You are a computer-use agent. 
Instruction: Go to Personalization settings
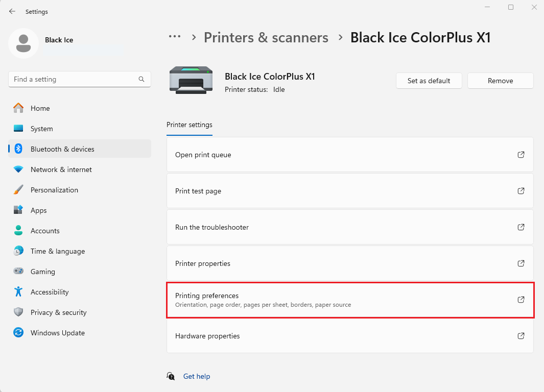pyautogui.click(x=54, y=190)
